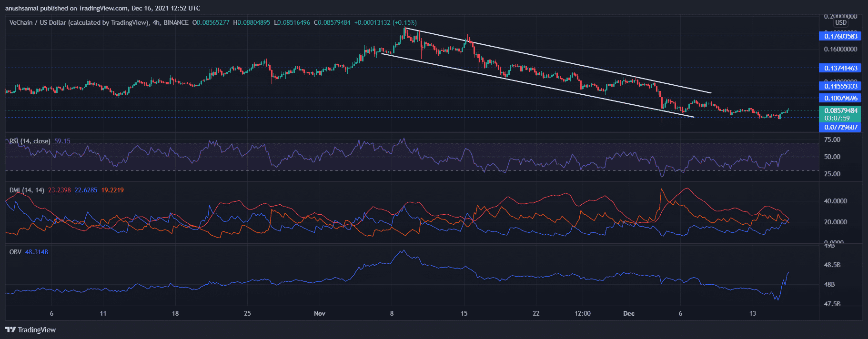Open the anushsamal published on TradingView.com link

[102, 8]
